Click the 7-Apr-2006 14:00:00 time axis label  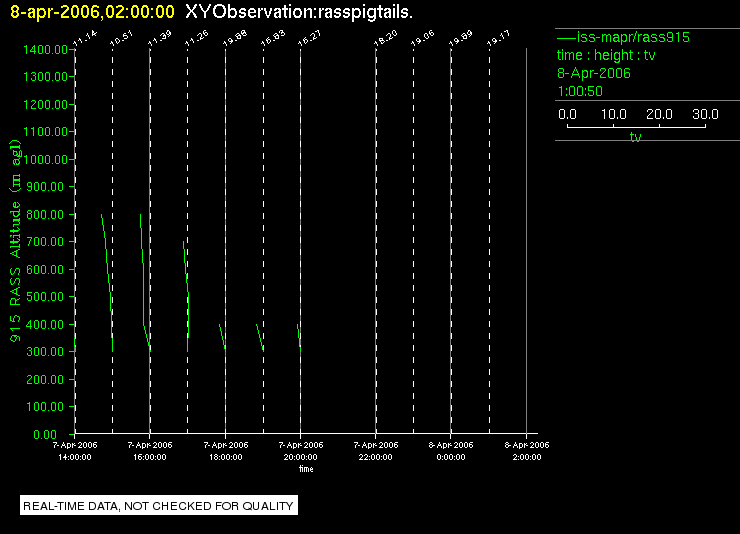tap(75, 451)
